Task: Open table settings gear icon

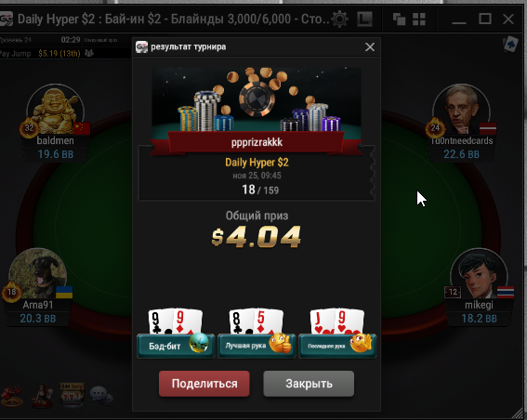Action: pos(339,19)
